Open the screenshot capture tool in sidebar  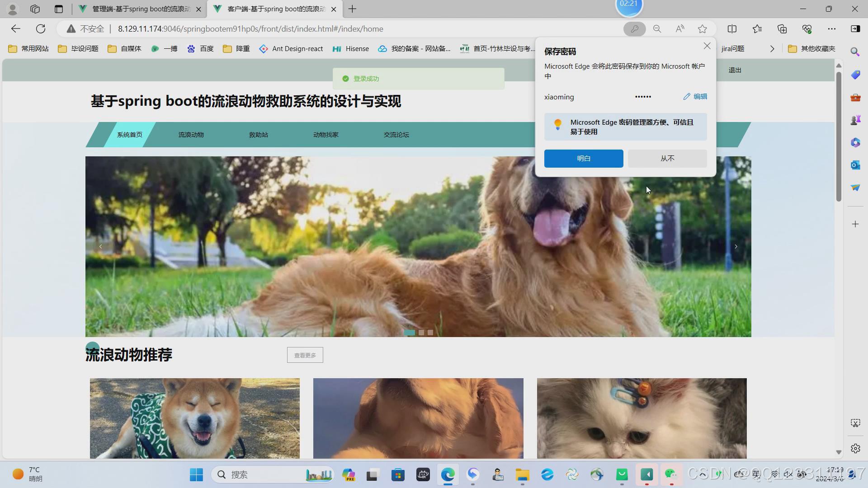click(855, 423)
